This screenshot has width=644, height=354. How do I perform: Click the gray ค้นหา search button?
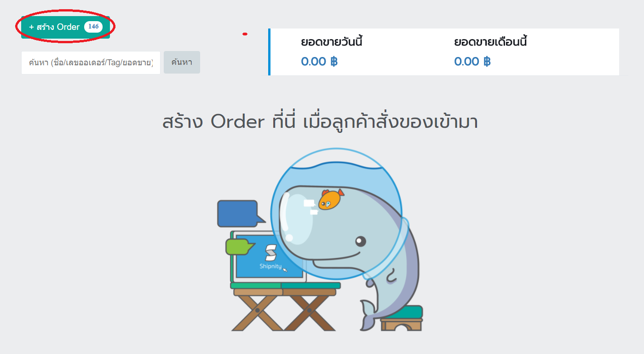tap(182, 63)
